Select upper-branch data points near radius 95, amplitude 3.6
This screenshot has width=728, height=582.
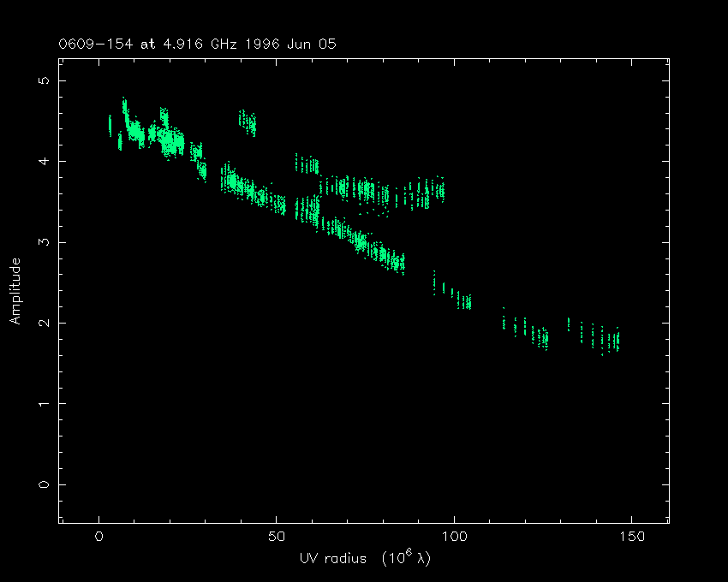pos(437,190)
